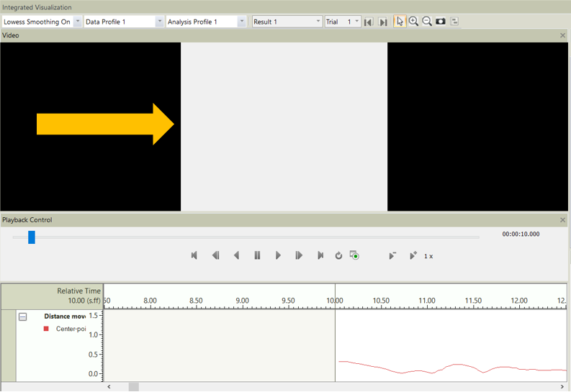571x392 pixels.
Task: Click the 1 x playback speed label
Action: [428, 256]
